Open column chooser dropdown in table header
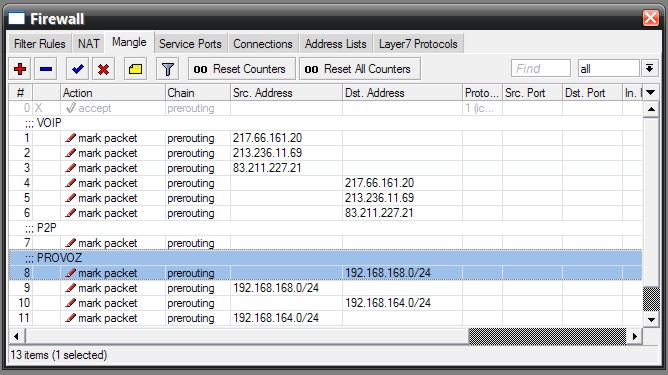The width and height of the screenshot is (668, 375). pos(651,92)
